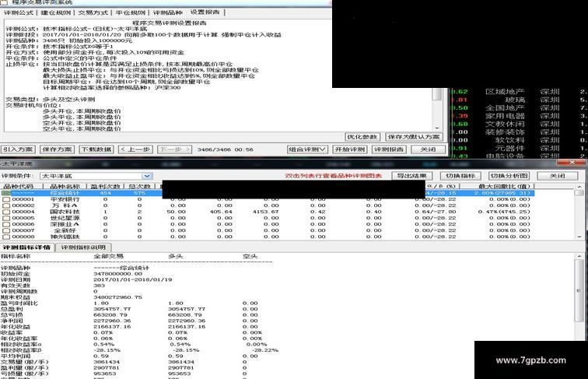The height and width of the screenshot is (379, 588).
Task: Click the 初始资金 value 3478000000.00
Action: 117,274
